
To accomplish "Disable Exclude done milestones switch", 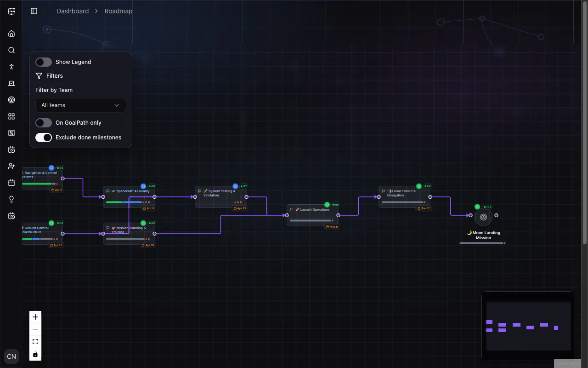I will [44, 138].
